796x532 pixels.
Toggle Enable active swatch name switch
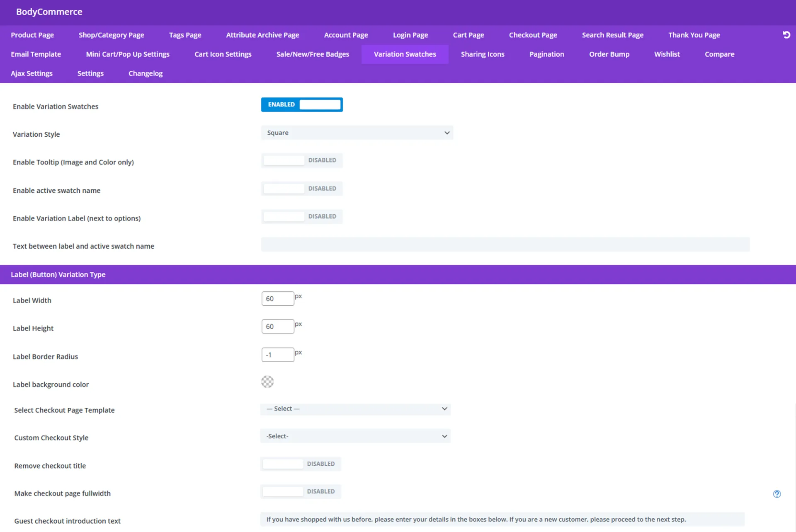click(x=302, y=189)
